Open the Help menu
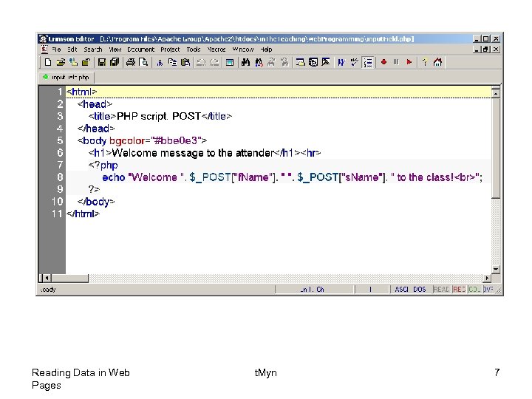The image size is (532, 399). (266, 50)
